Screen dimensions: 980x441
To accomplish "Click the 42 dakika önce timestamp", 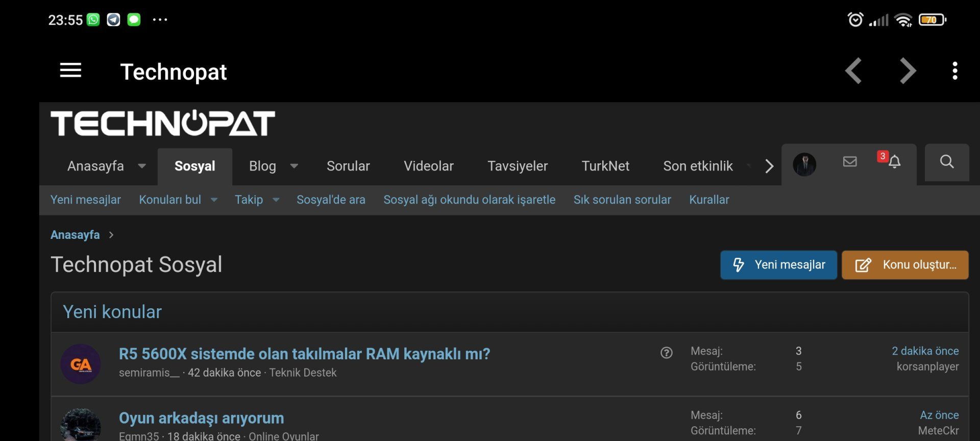I will coord(224,373).
